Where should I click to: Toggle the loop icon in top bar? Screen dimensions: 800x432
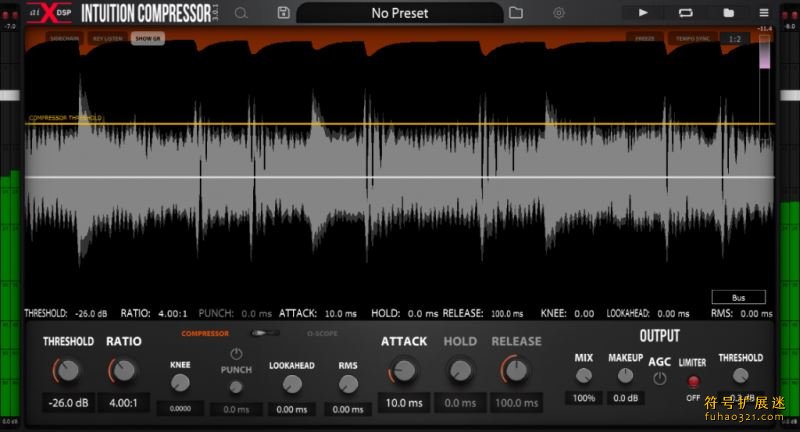tap(686, 13)
